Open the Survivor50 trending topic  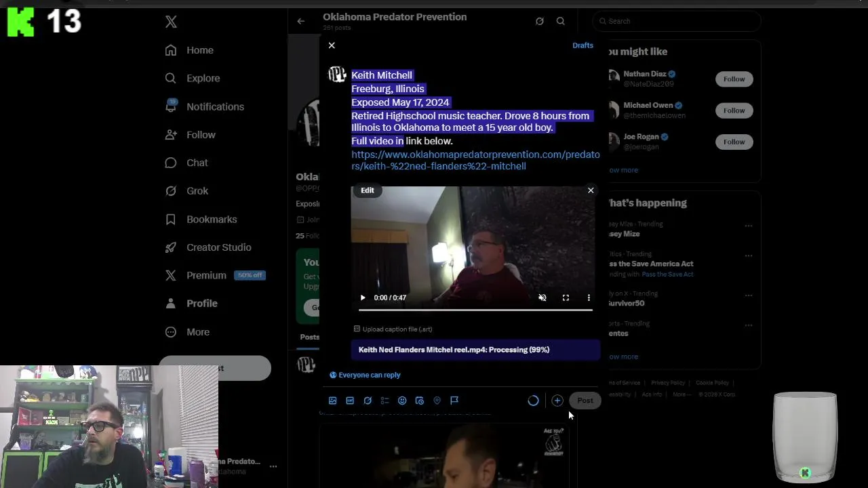pos(626,303)
